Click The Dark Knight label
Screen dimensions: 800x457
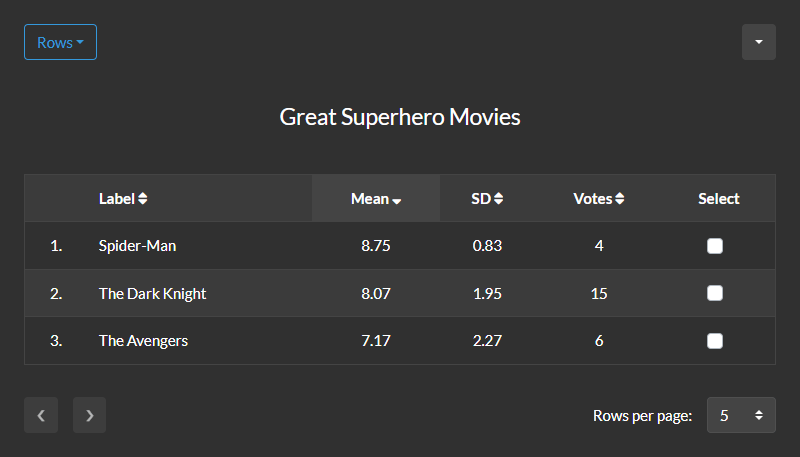(152, 294)
